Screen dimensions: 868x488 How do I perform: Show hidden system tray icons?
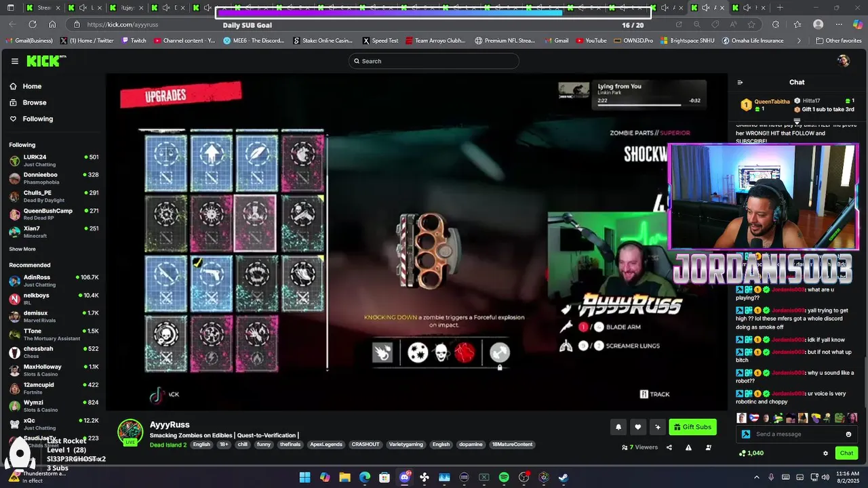pyautogui.click(x=757, y=477)
